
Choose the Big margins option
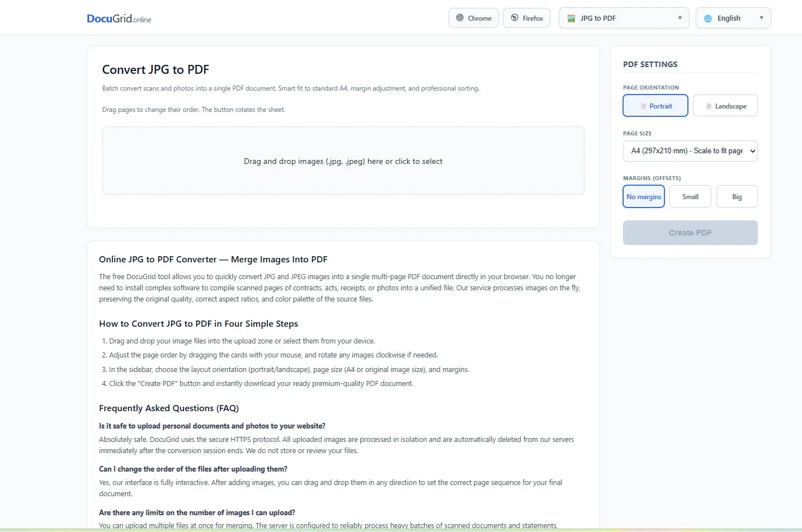click(737, 196)
